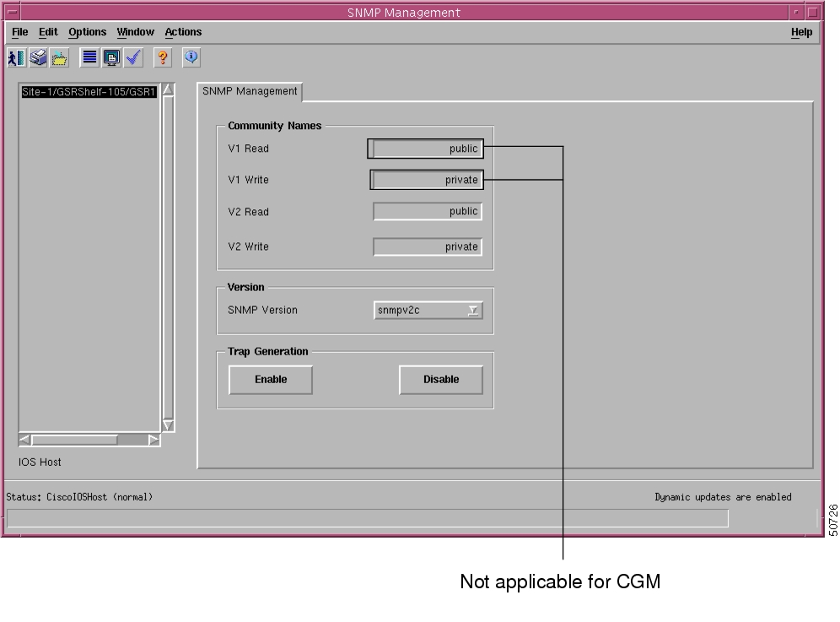Screen dimensions: 840x622
Task: Open the SNMP Version dropdown
Action: coord(428,311)
